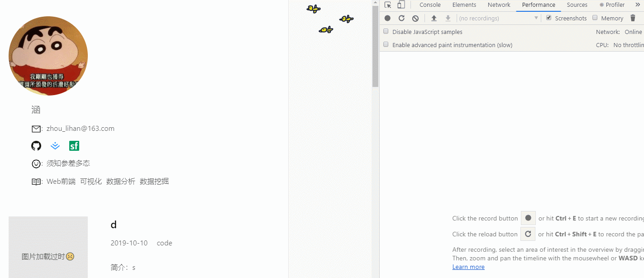Click the reload button in the instructions
The width and height of the screenshot is (644, 278).
pyautogui.click(x=528, y=234)
